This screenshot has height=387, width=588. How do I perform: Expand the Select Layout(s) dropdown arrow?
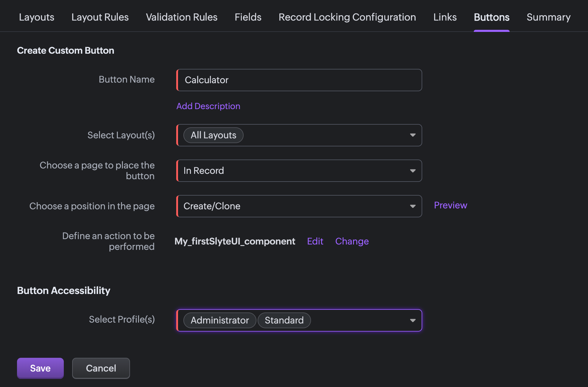[x=413, y=135]
